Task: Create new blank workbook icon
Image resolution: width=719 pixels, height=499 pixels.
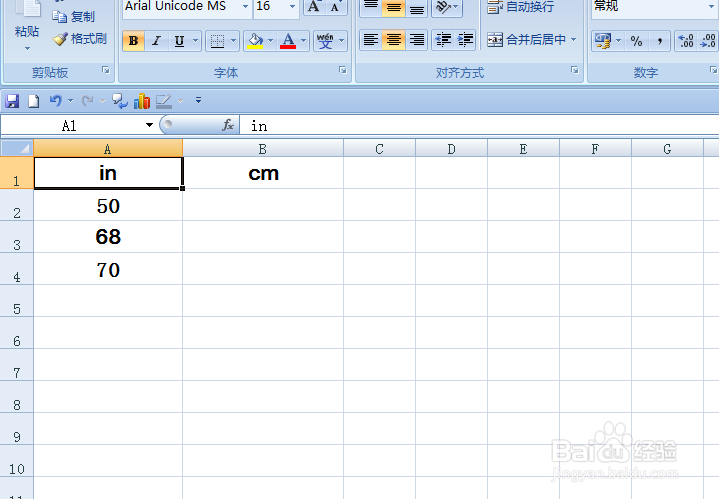Action: point(33,101)
